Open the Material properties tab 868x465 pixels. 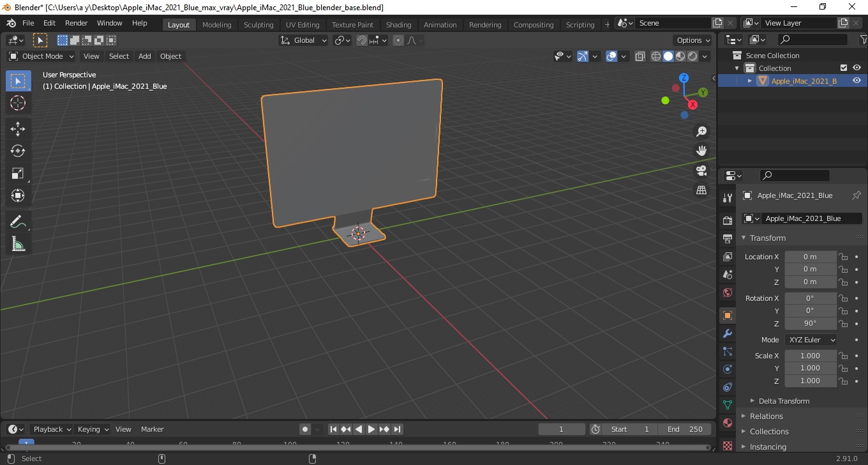[x=727, y=423]
